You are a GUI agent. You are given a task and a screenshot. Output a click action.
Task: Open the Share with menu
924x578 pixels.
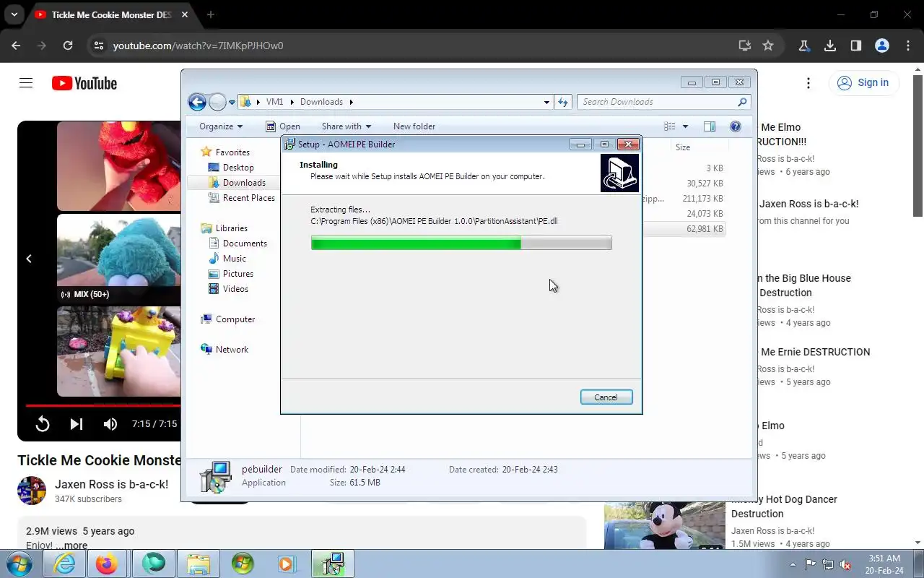pos(346,126)
